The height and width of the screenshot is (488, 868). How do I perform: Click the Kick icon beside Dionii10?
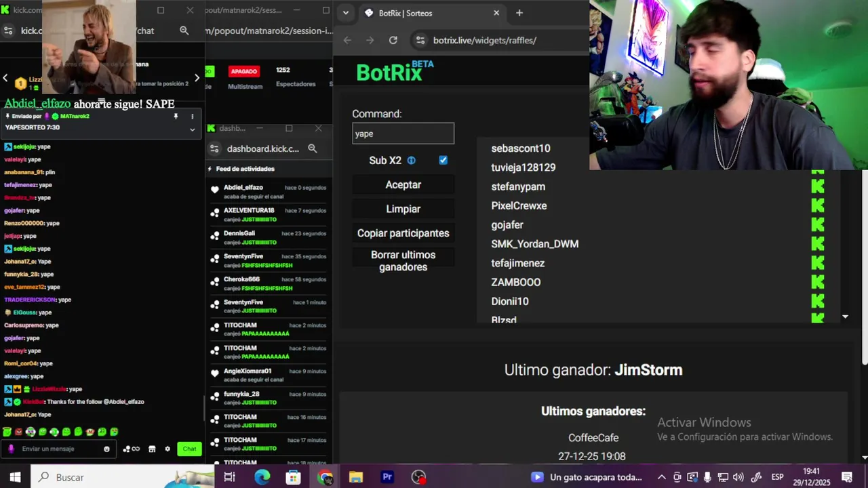[818, 301]
